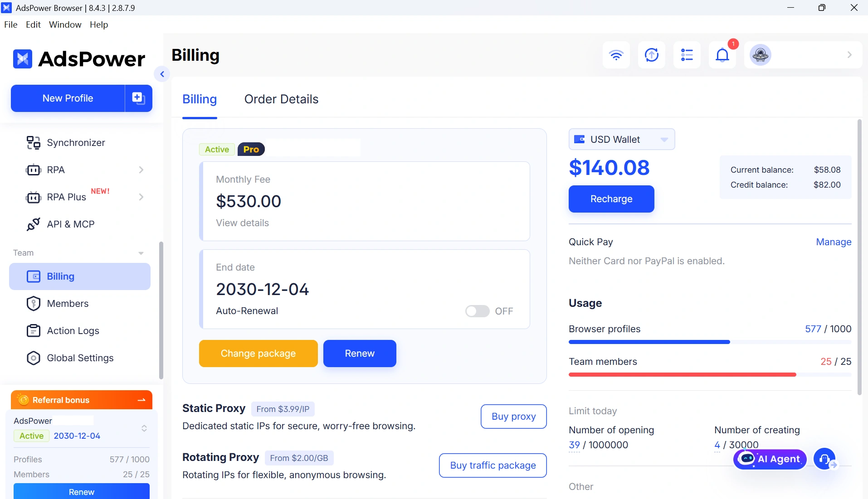Click the AdsPower logo icon
Viewport: 868px width, 499px height.
(x=23, y=59)
